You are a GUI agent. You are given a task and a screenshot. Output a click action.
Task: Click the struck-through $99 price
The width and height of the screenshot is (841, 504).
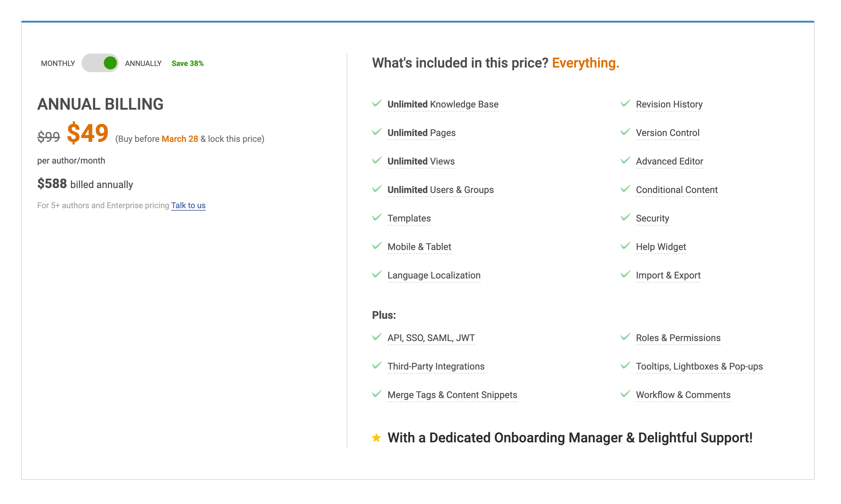49,137
